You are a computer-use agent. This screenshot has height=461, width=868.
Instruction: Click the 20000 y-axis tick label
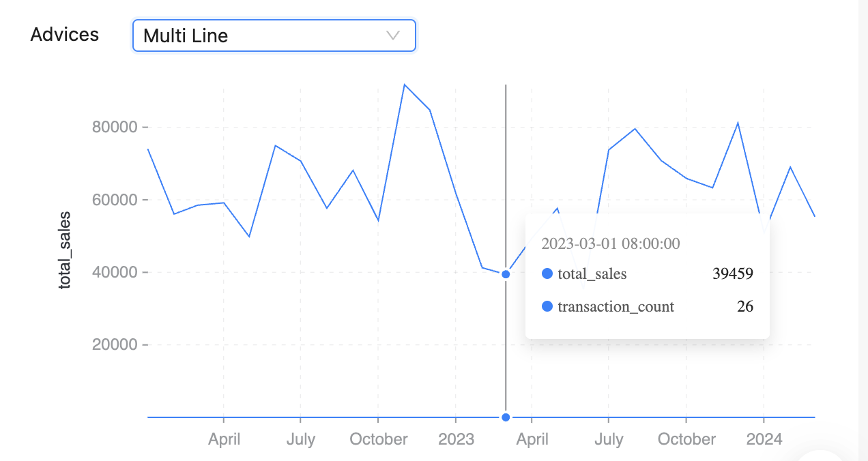[115, 345]
